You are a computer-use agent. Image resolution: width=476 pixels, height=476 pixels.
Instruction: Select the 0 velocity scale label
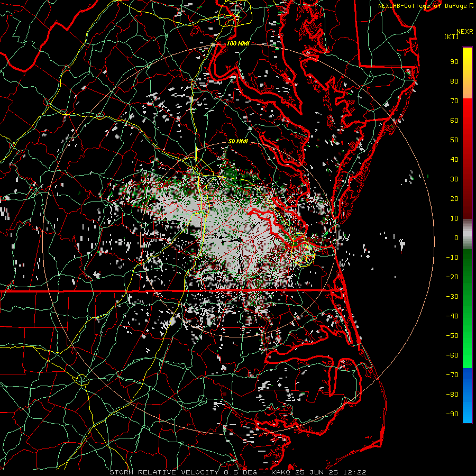click(x=456, y=238)
